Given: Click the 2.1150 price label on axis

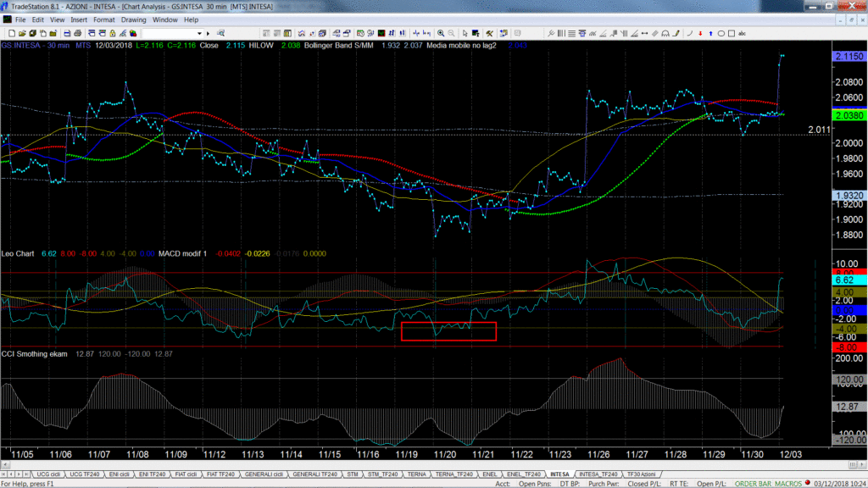Looking at the screenshot, I should (849, 57).
